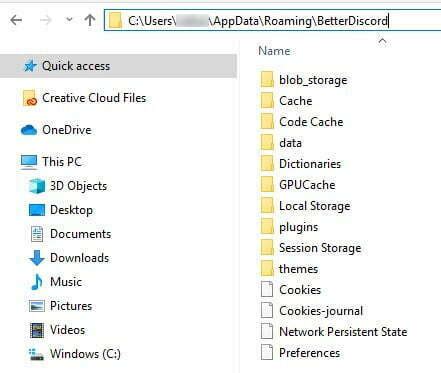Click the Cache folder icon
The image size is (441, 373).
pyautogui.click(x=267, y=101)
